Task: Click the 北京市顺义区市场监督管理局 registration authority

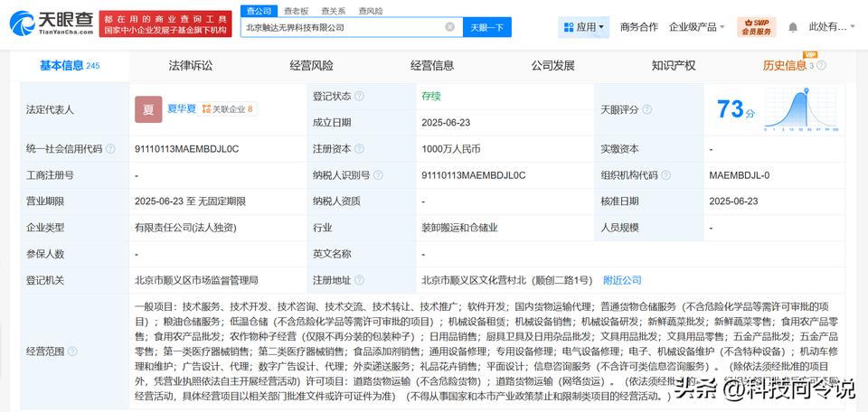Action: 196,280
